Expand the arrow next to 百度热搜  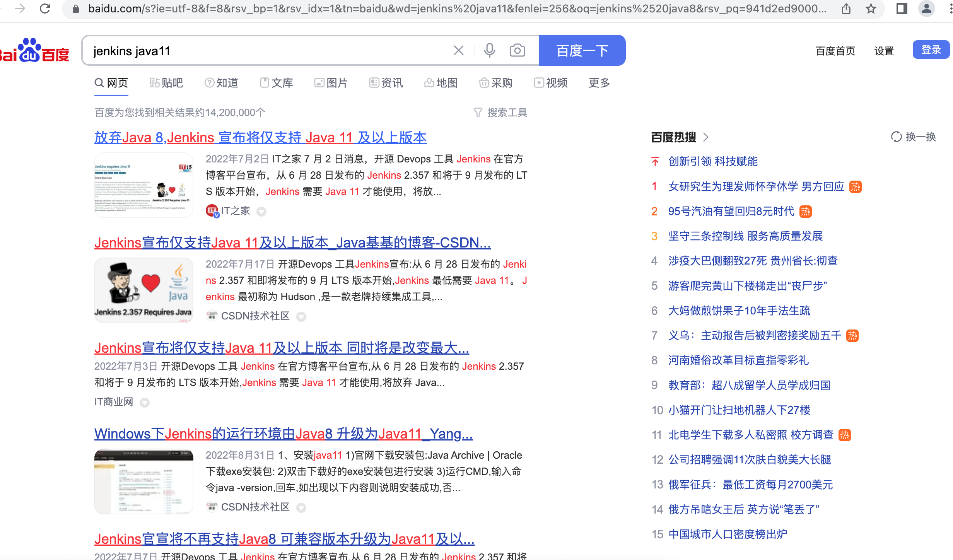point(706,137)
